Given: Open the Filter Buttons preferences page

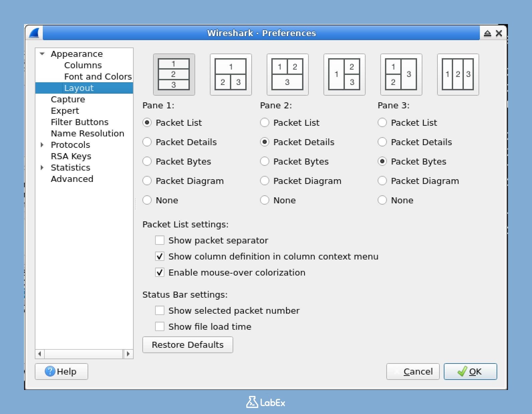Looking at the screenshot, I should 80,122.
